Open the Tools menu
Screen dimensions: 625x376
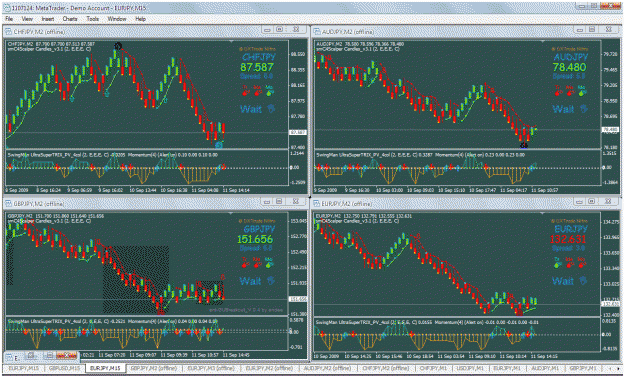click(92, 19)
